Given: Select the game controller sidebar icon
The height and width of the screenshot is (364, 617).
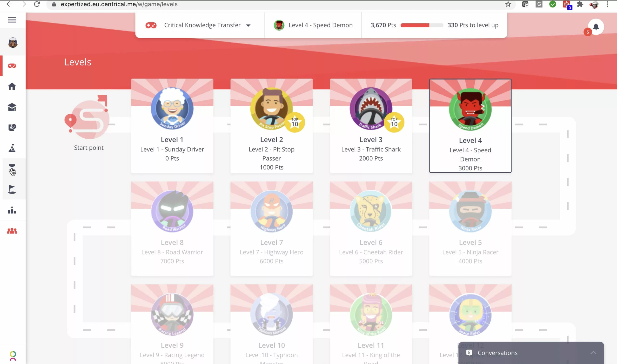Looking at the screenshot, I should pyautogui.click(x=12, y=66).
